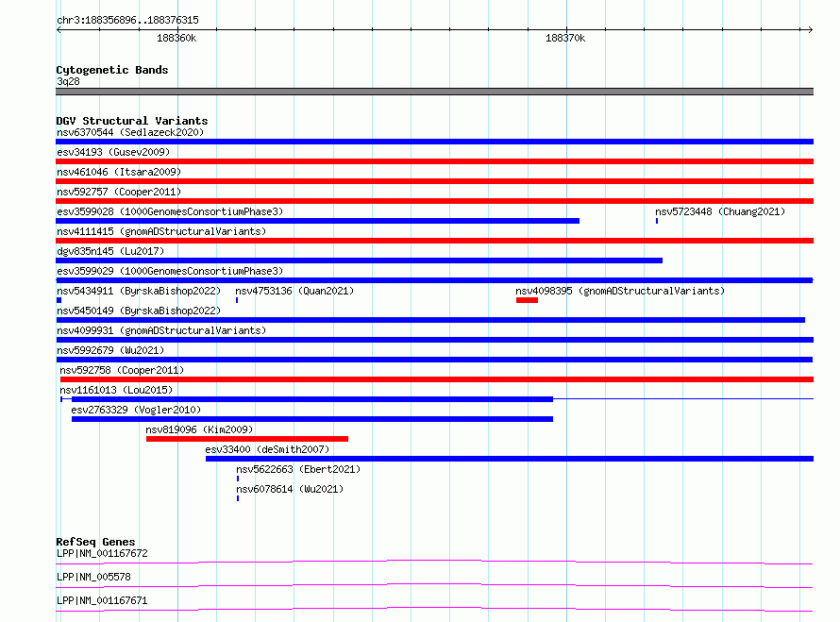Click the right arrow of the ruler
840x622 pixels.
click(x=810, y=29)
